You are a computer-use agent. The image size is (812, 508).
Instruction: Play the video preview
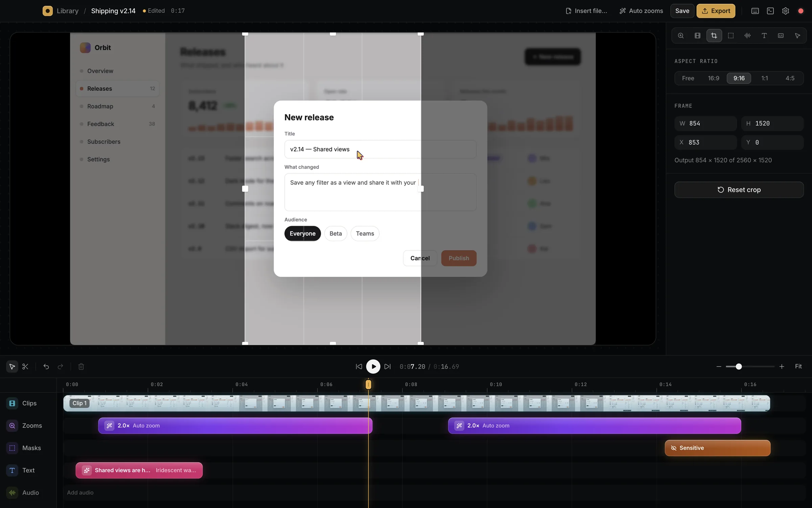pyautogui.click(x=373, y=366)
